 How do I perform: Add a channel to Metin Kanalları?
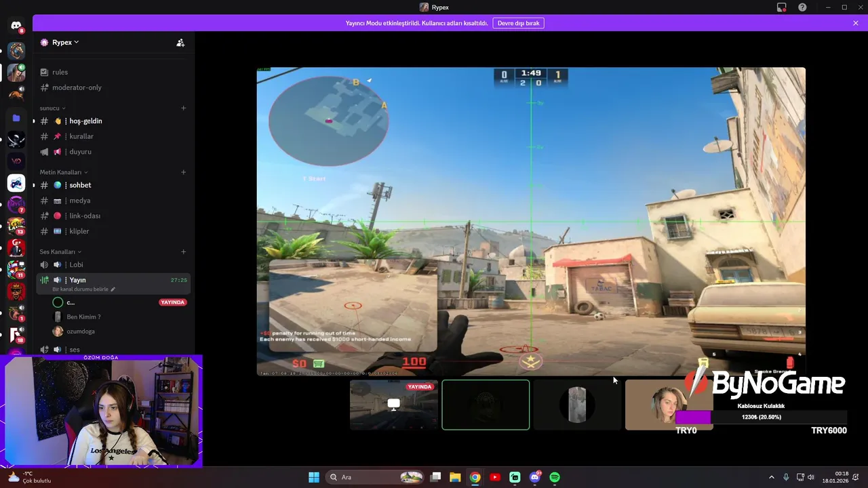[x=183, y=172]
